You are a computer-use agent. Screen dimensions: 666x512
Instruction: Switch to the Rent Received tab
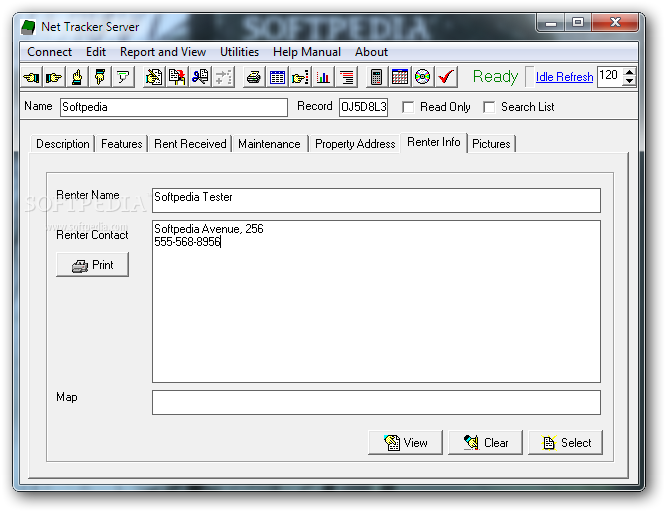pyautogui.click(x=190, y=144)
